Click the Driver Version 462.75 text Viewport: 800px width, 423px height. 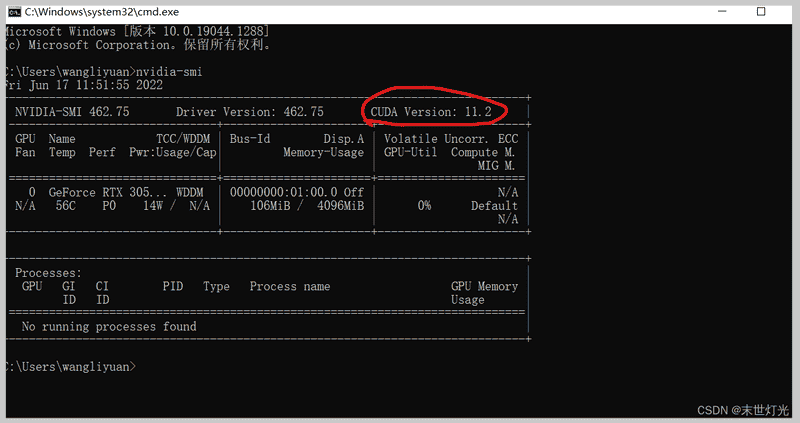(x=249, y=112)
